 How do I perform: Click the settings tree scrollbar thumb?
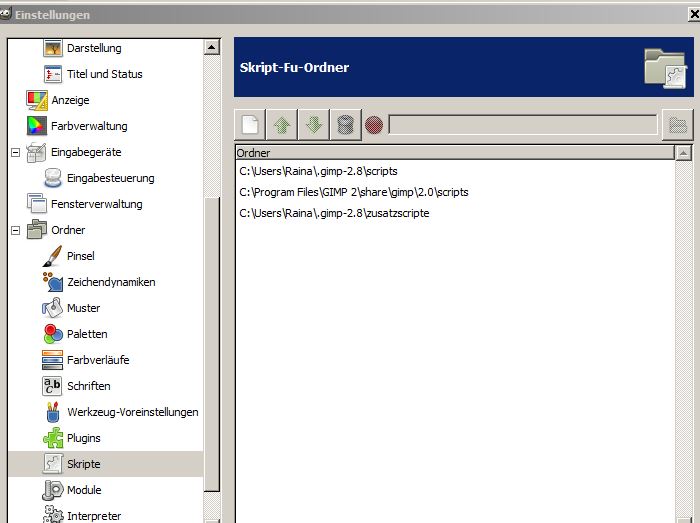point(212,344)
